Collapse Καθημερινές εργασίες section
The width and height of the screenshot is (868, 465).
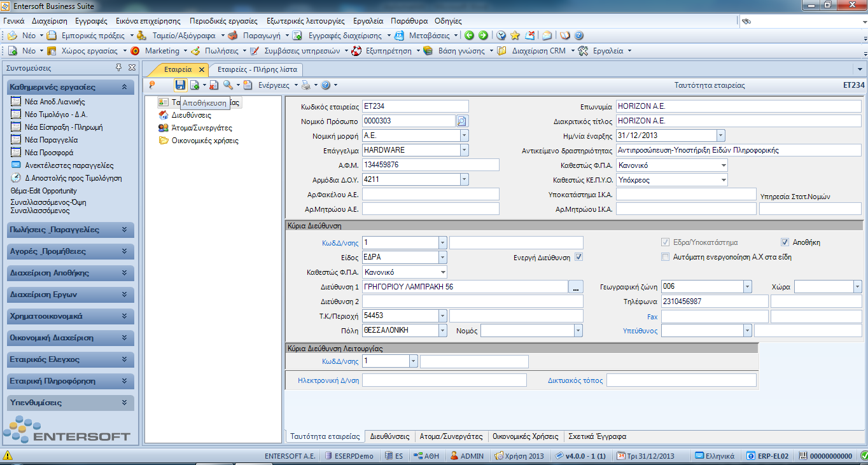(124, 87)
